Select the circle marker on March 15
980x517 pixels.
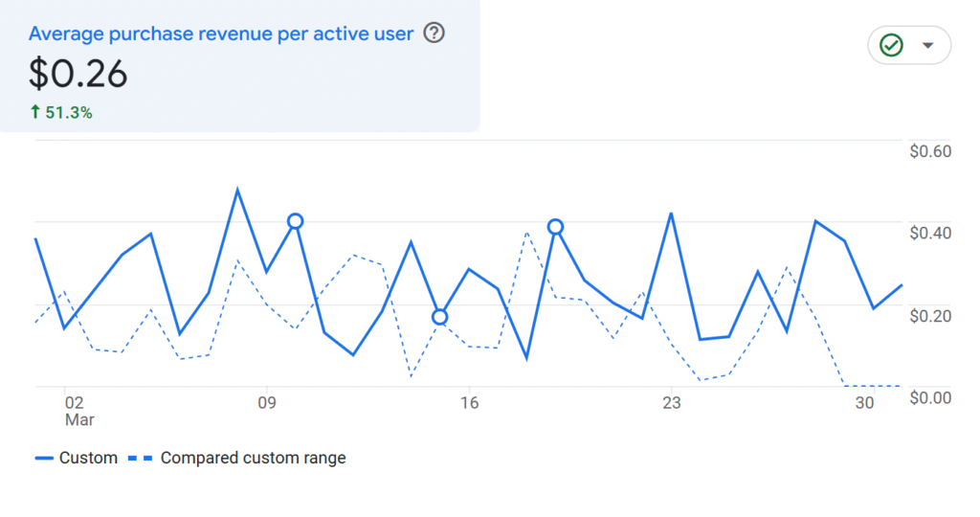[x=440, y=317]
